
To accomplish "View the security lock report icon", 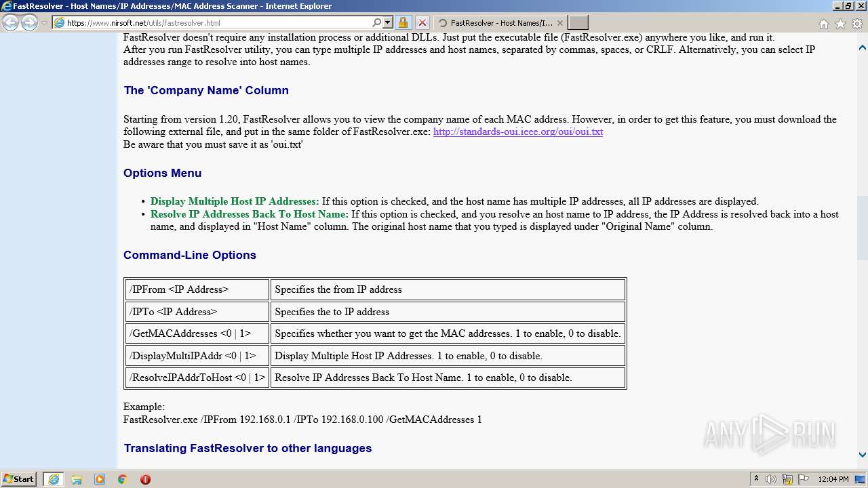I will [x=403, y=23].
